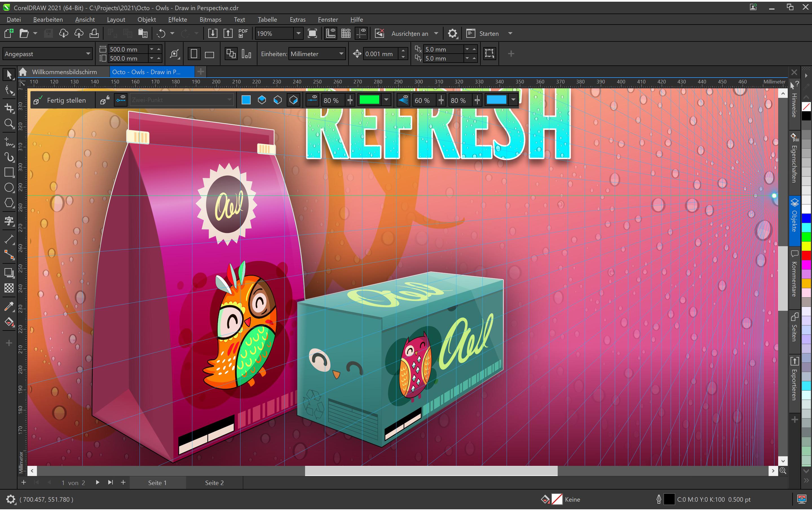This screenshot has width=812, height=511.
Task: Open the Effekte menu
Action: click(178, 19)
